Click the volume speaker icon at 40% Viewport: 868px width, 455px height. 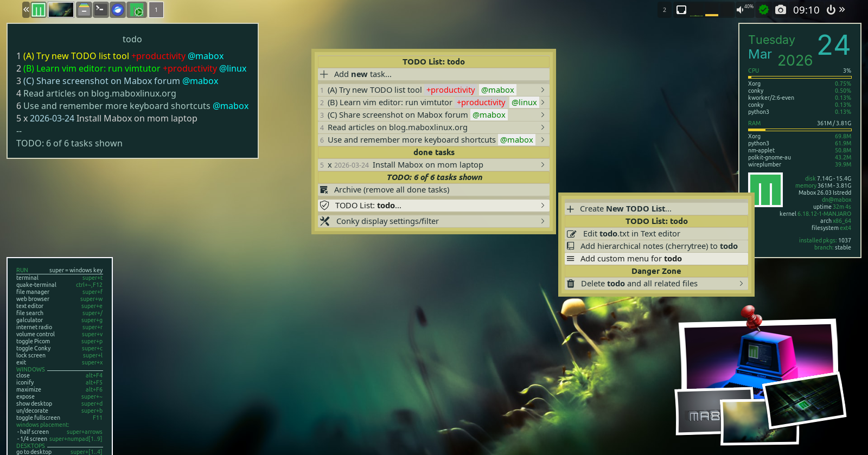pos(741,10)
